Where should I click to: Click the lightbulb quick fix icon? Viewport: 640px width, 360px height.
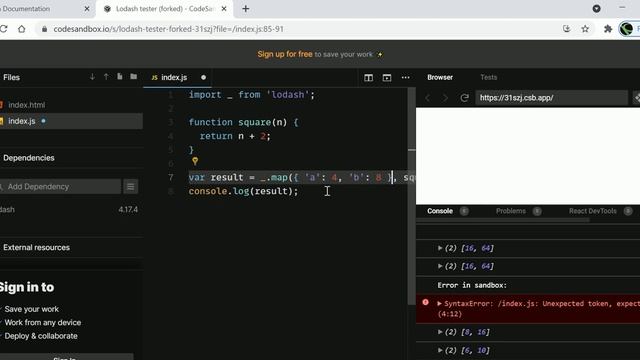tap(195, 161)
